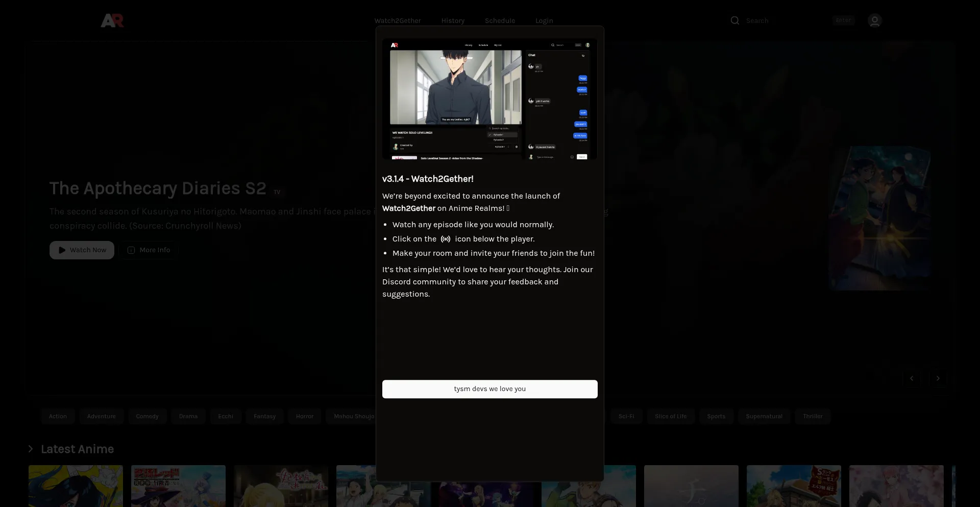980x507 pixels.
Task: Click The Apothecary Diaries S2 title
Action: click(x=158, y=188)
